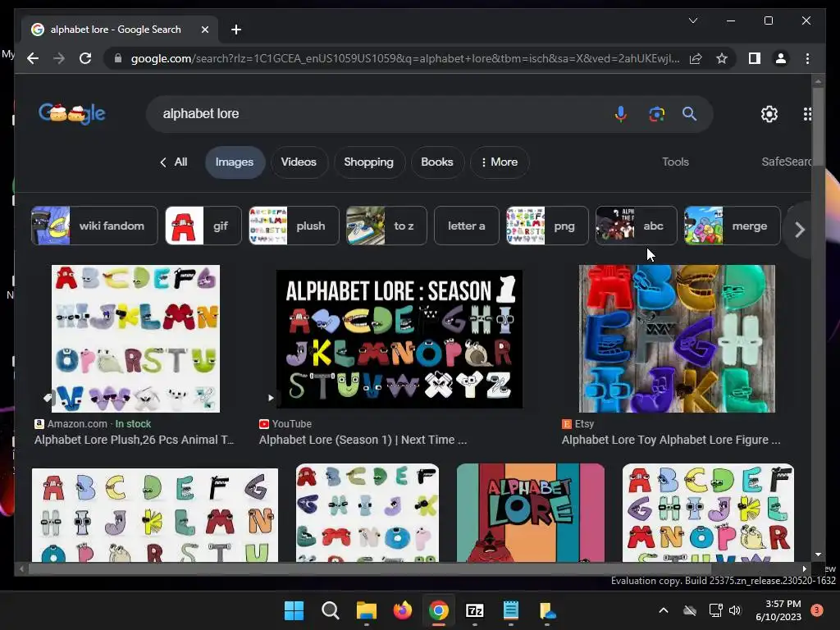Screen dimensions: 840x630
Task: View site information via lock icon
Action: pos(118,58)
